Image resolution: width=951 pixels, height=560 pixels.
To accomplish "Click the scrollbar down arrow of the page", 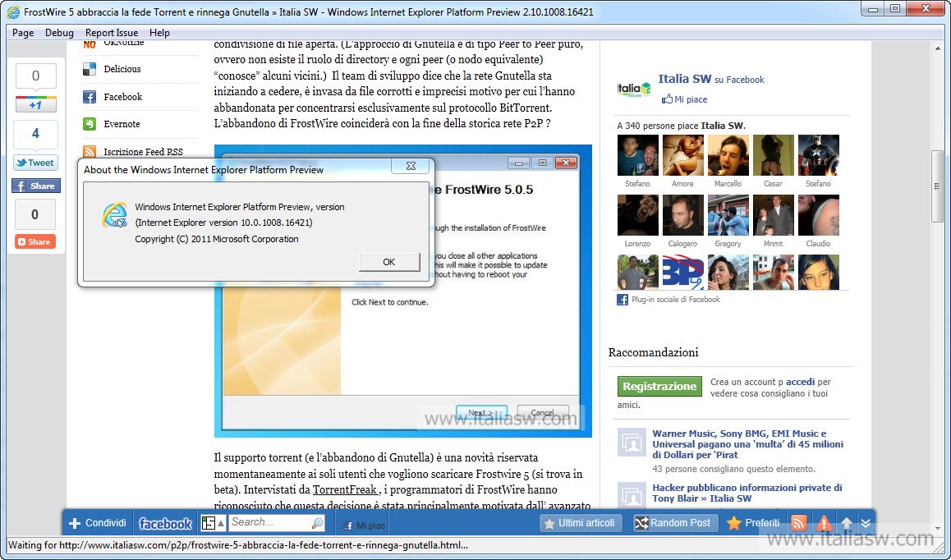I will [x=937, y=529].
